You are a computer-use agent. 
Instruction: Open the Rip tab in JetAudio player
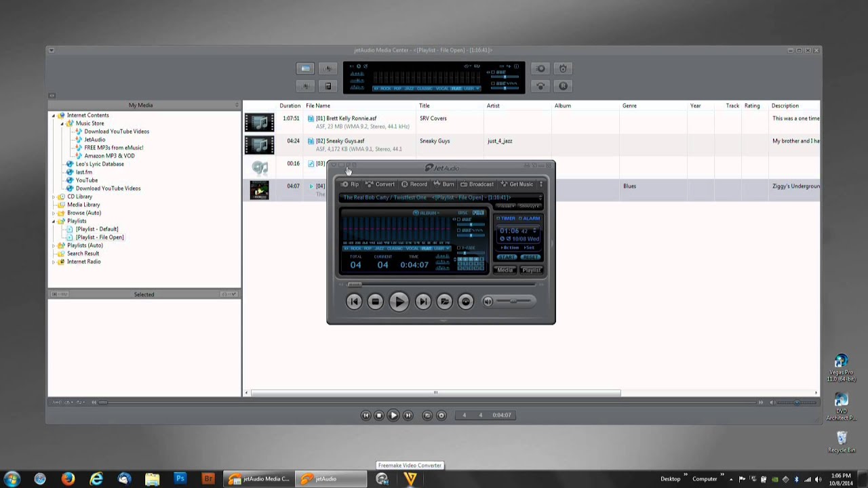(x=351, y=184)
